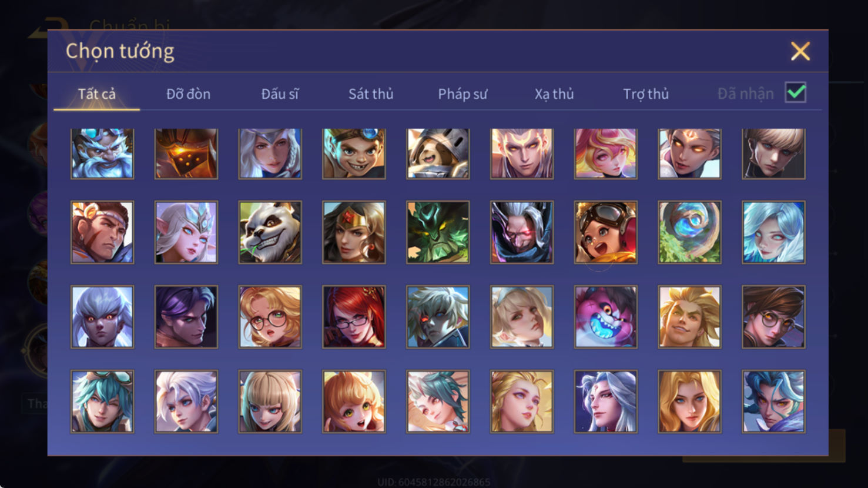Viewport: 868px width, 488px height.
Task: Select the blonde girl with round glasses
Action: (x=270, y=317)
